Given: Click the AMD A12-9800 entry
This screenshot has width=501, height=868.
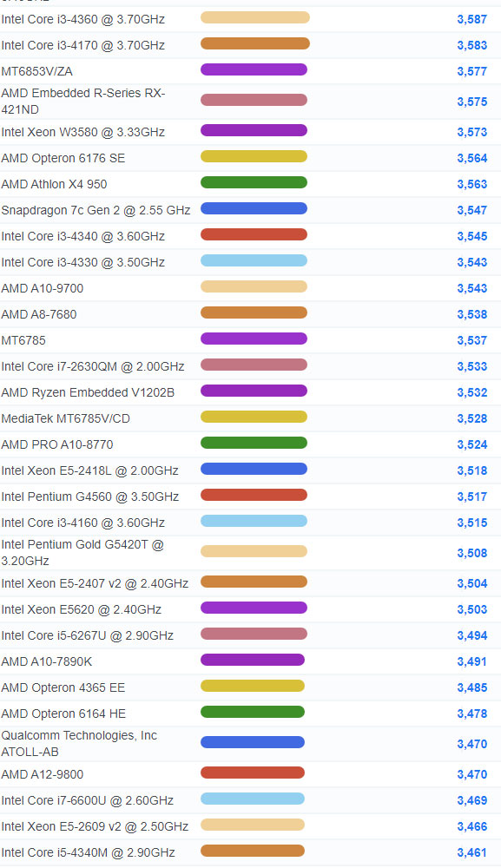Looking at the screenshot, I should pyautogui.click(x=43, y=774).
